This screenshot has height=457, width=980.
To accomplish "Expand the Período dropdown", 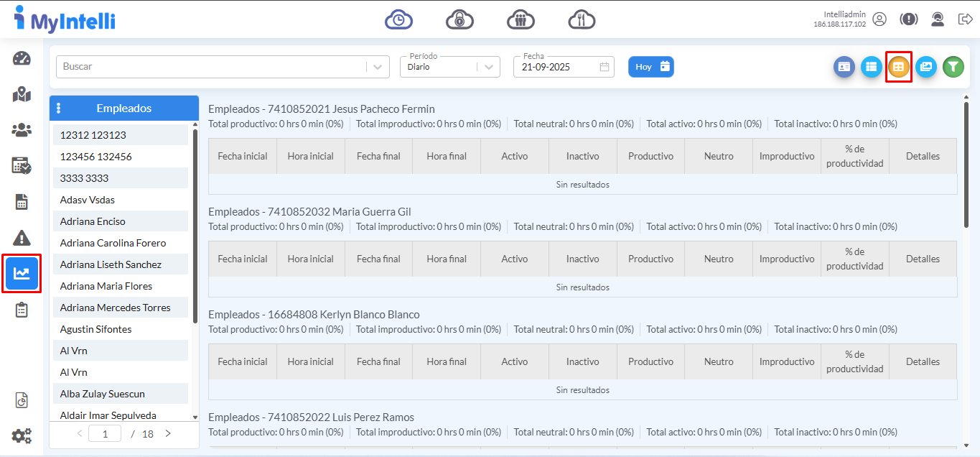I will click(x=489, y=67).
